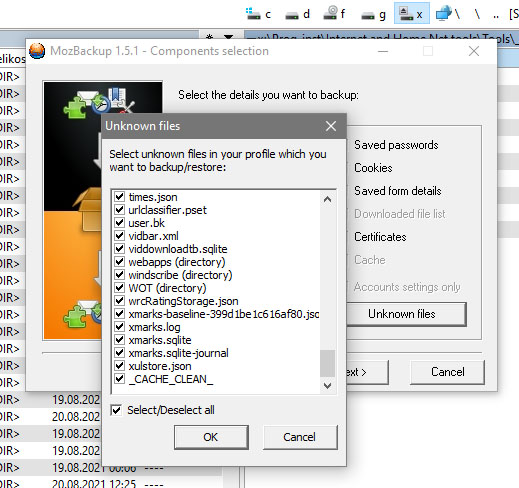Screen dimensions: 519x488
Task: Close the MozBackup window
Action: pyautogui.click(x=474, y=51)
